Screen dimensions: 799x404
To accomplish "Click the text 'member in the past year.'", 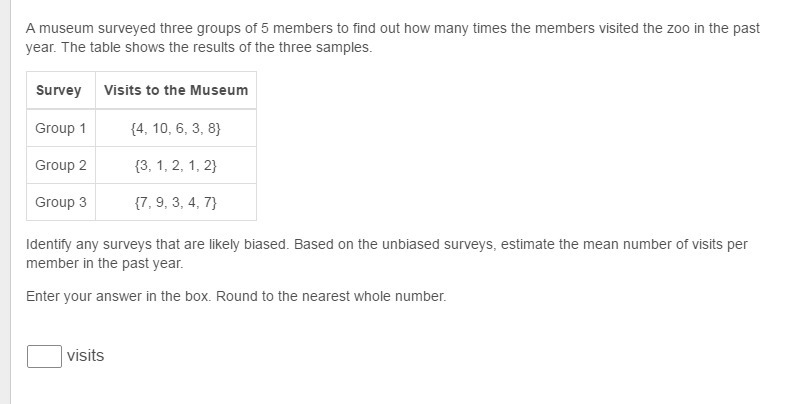I will pyautogui.click(x=105, y=263).
